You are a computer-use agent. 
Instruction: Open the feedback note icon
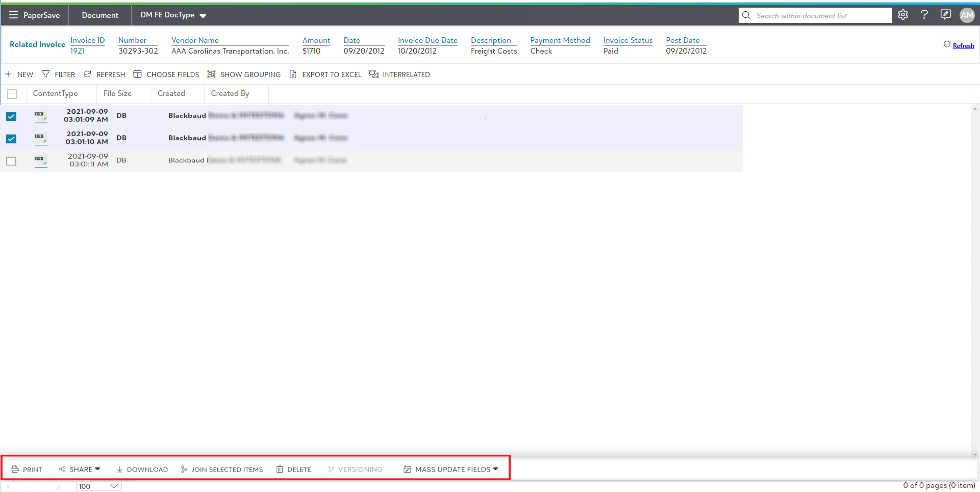(945, 15)
